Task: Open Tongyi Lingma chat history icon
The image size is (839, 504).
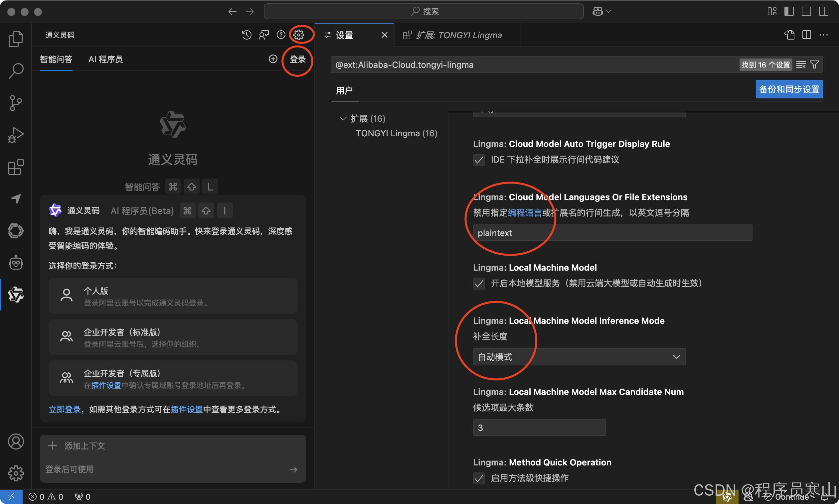Action: point(247,35)
